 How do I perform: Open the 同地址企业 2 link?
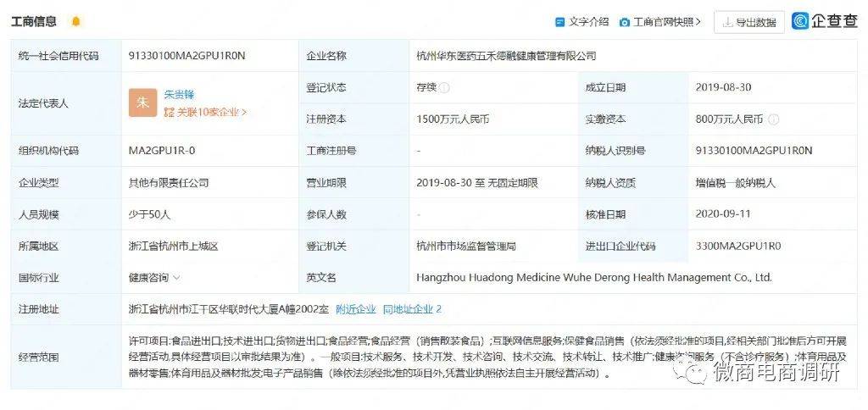[413, 309]
